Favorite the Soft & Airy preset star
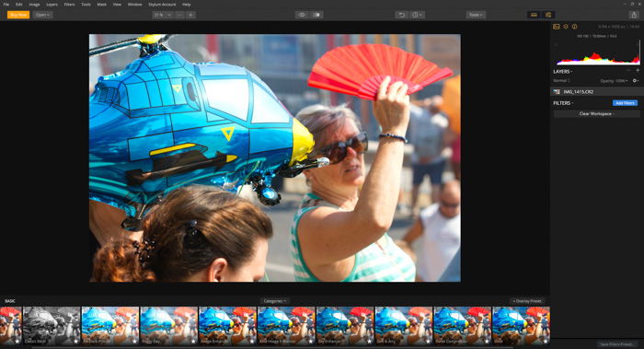The image size is (644, 349). pyautogui.click(x=428, y=341)
